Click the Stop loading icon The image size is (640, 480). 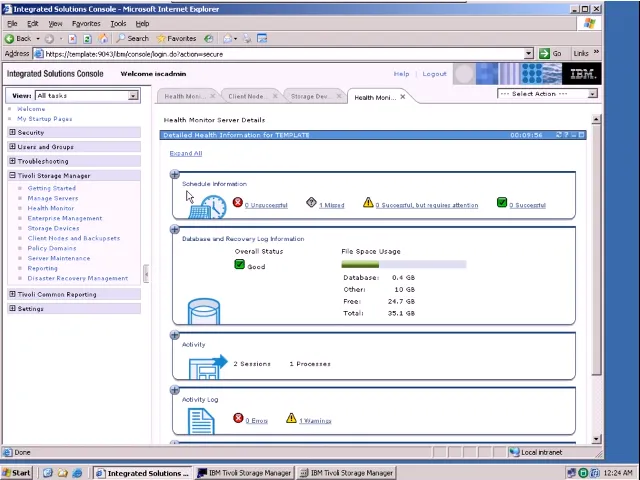coord(72,39)
